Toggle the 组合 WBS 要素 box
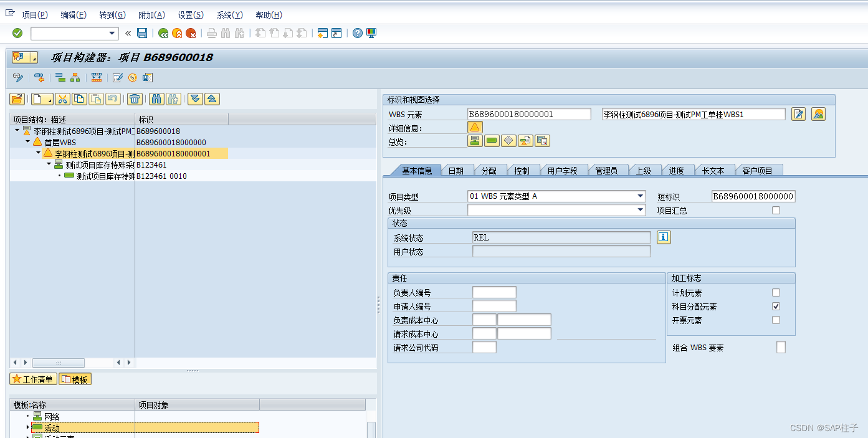 pyautogui.click(x=781, y=347)
